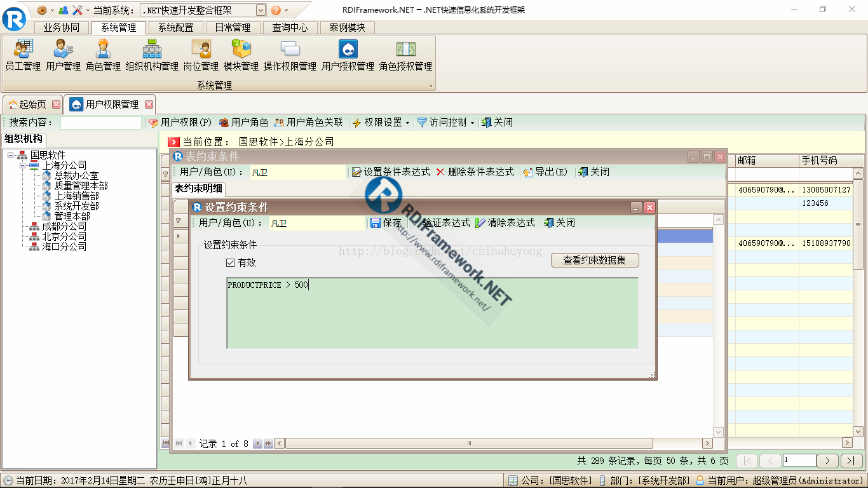Select 管理本部 in the organization tree
The width and height of the screenshot is (868, 488).
[x=72, y=216]
